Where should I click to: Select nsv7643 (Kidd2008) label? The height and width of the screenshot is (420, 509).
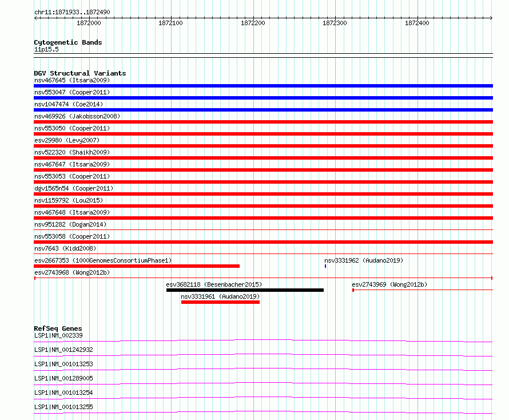click(x=65, y=248)
